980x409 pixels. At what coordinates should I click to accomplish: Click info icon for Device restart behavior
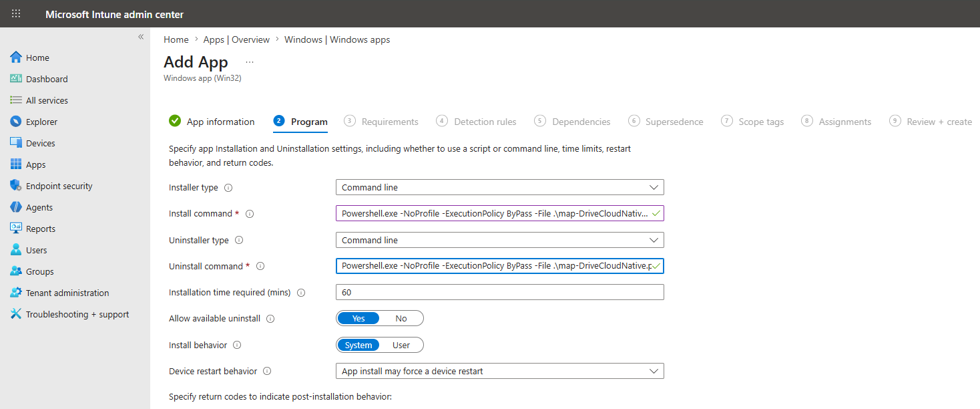coord(267,371)
